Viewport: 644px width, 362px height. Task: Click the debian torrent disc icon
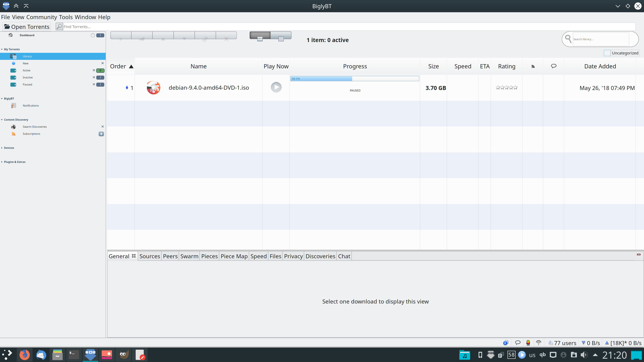click(153, 88)
